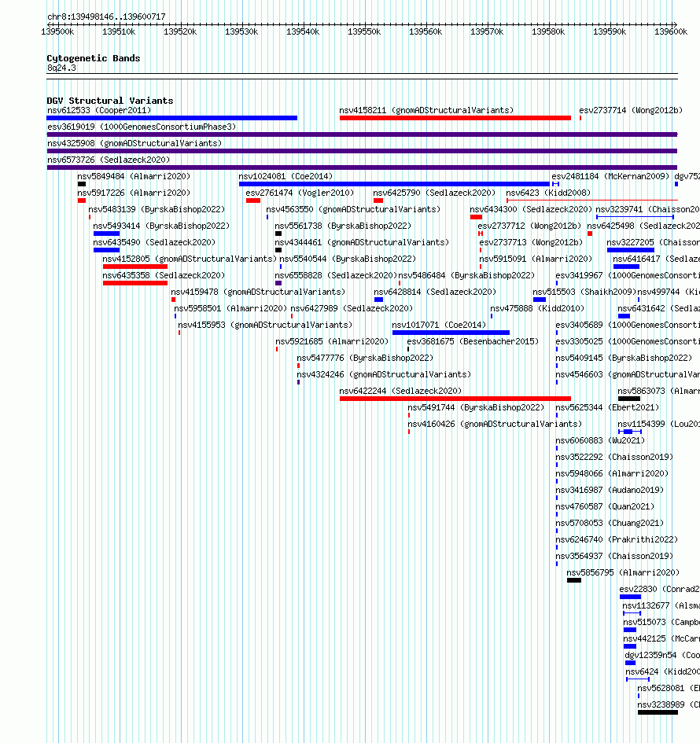Click nsv6573726 (Sedlazeck2020) label

coord(109,160)
